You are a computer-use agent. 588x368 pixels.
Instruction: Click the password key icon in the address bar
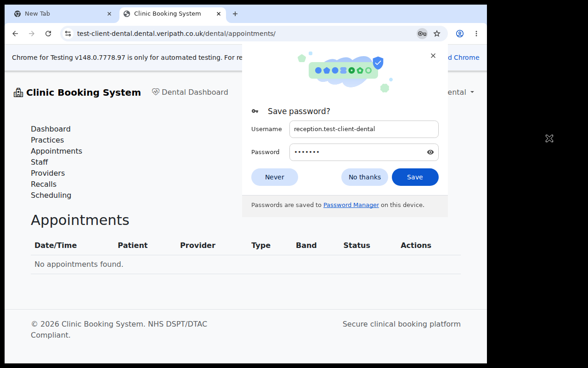(x=422, y=34)
